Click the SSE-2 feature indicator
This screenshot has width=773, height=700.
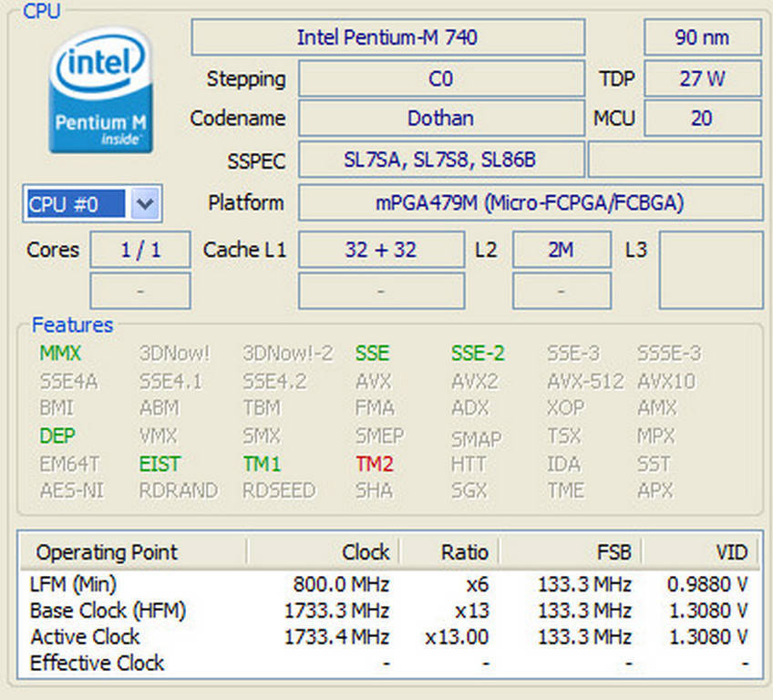[x=478, y=354]
